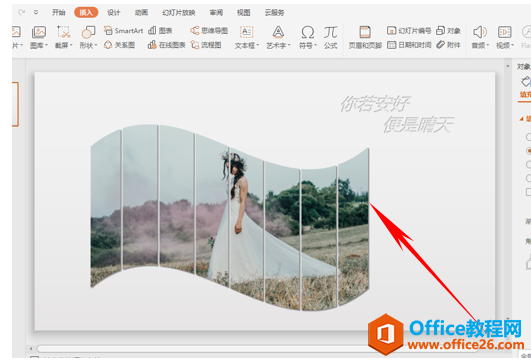Click the insert picture icon
Screen dimensions: 531x362
pos(16,32)
